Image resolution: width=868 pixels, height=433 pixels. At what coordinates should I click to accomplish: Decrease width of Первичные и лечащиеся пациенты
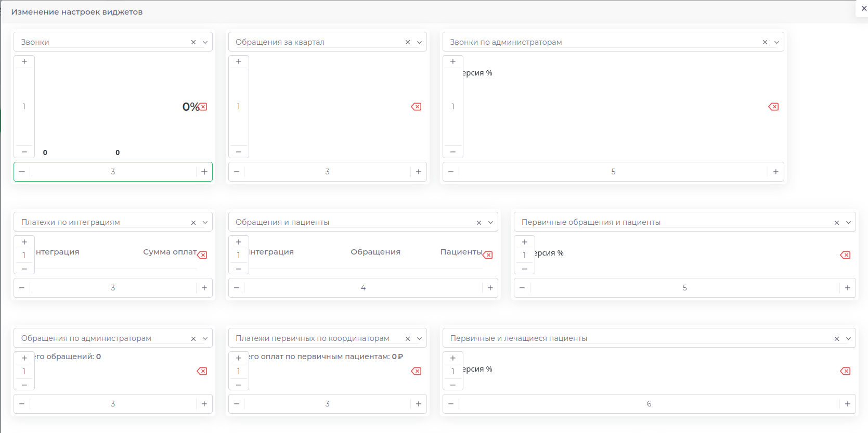pyautogui.click(x=451, y=404)
